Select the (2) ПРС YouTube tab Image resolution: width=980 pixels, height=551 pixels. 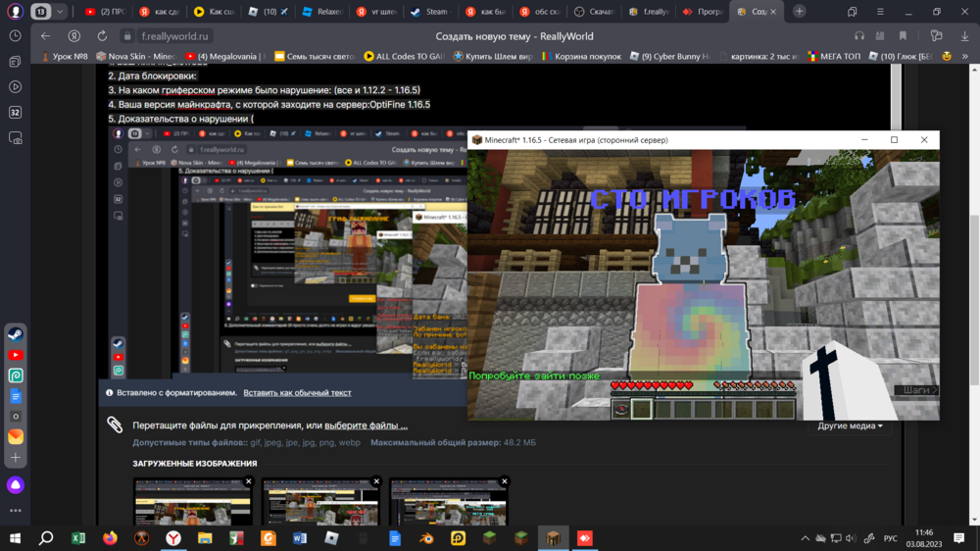[x=105, y=11]
